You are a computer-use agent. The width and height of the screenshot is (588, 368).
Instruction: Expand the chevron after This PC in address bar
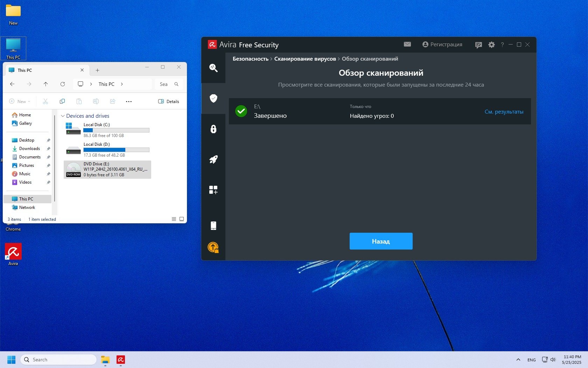pyautogui.click(x=122, y=84)
